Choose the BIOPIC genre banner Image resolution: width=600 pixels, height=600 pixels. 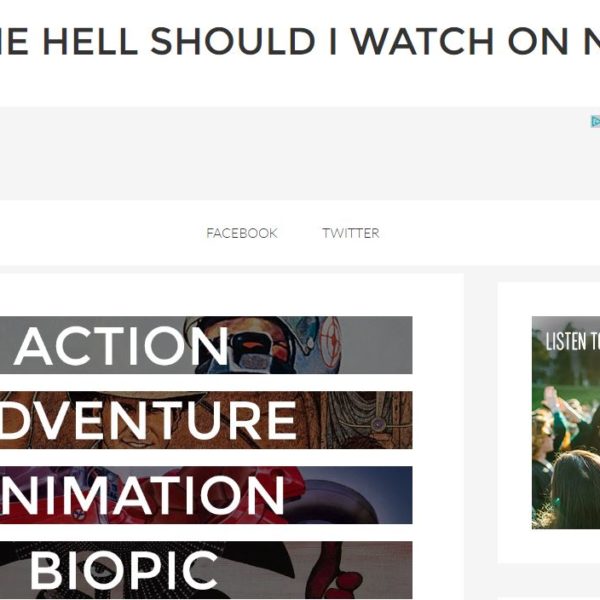pyautogui.click(x=206, y=570)
